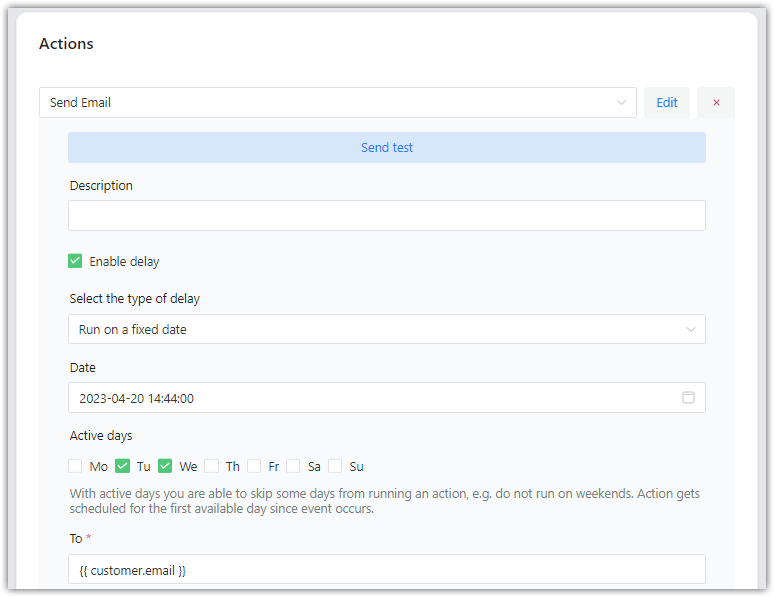This screenshot has height=597, width=774.
Task: Check the Su active day checkbox
Action: 335,466
